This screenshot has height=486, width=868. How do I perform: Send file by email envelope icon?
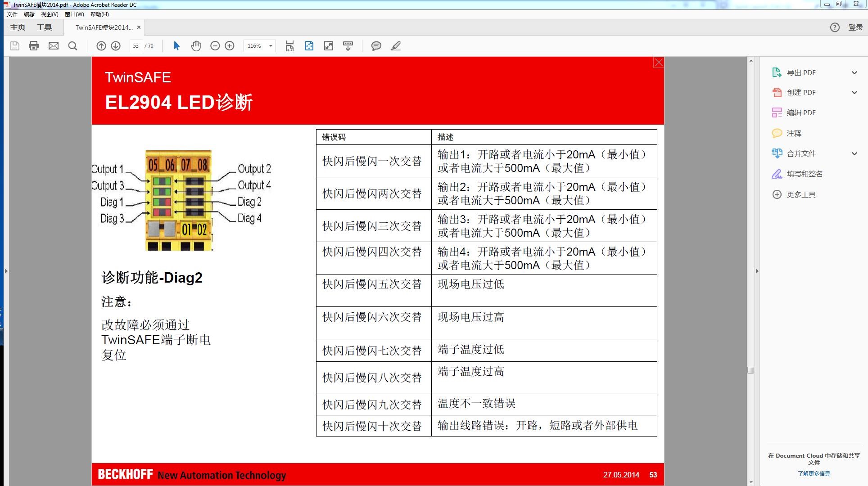point(54,46)
